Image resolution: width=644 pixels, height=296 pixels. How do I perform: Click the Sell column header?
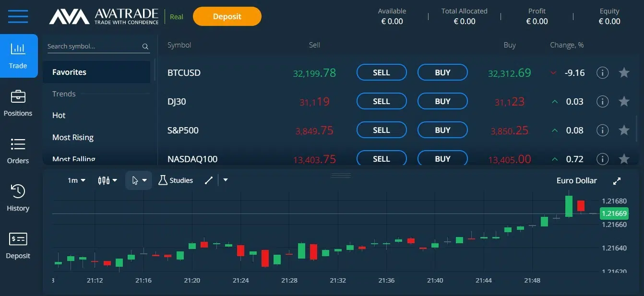point(314,45)
